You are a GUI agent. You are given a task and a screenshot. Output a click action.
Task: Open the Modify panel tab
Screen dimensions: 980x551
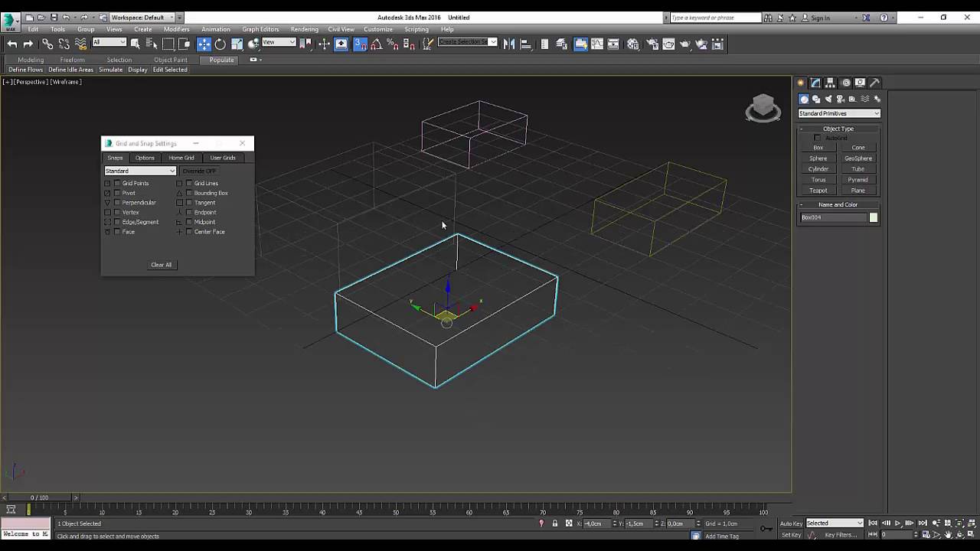point(815,83)
